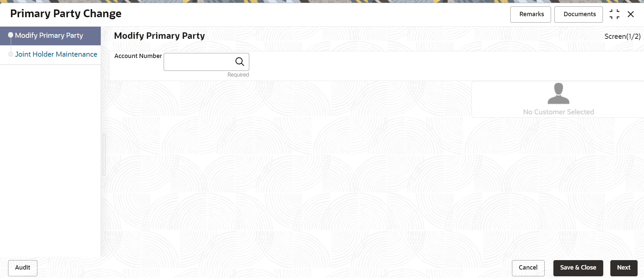Viewport: 644px width, 278px height.
Task: Open the Documents panel
Action: coord(579,15)
